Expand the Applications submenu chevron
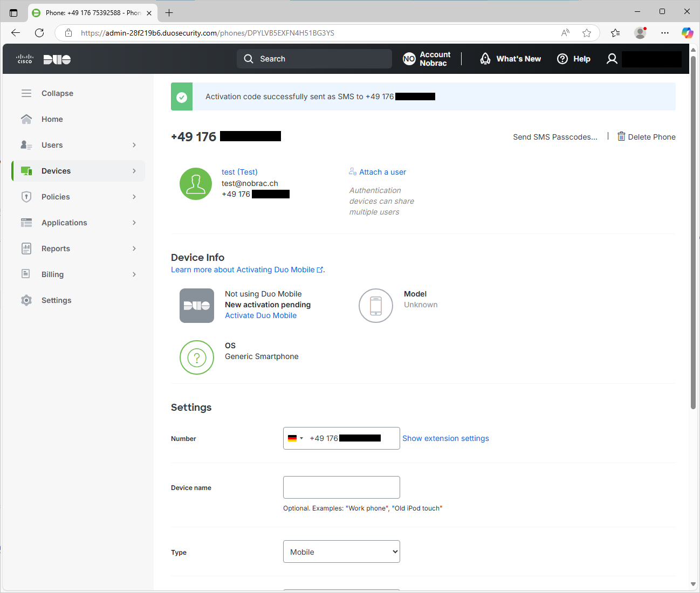 [x=134, y=223]
